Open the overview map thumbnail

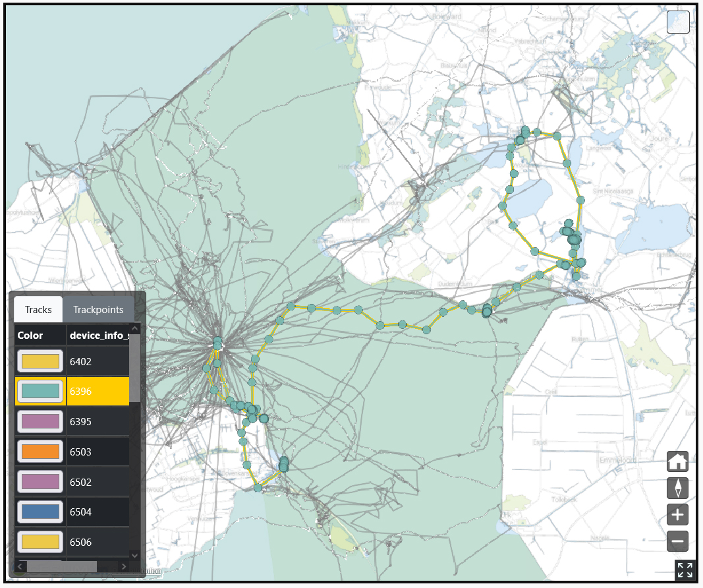coord(678,22)
